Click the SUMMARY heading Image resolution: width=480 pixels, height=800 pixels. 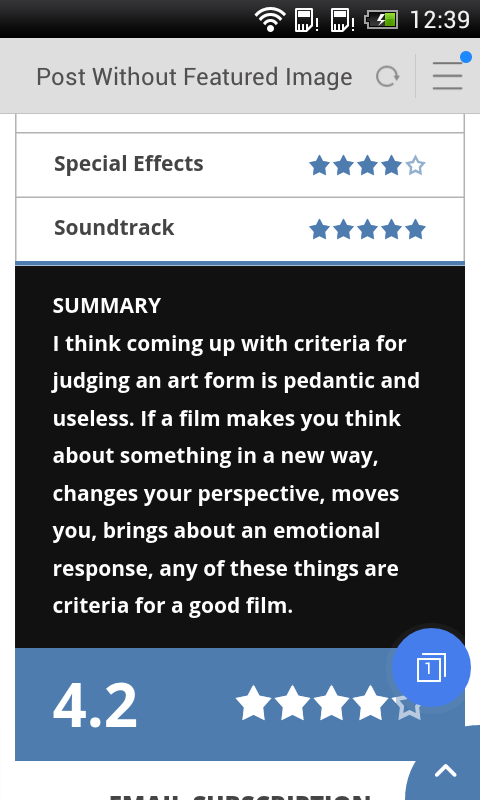click(107, 306)
